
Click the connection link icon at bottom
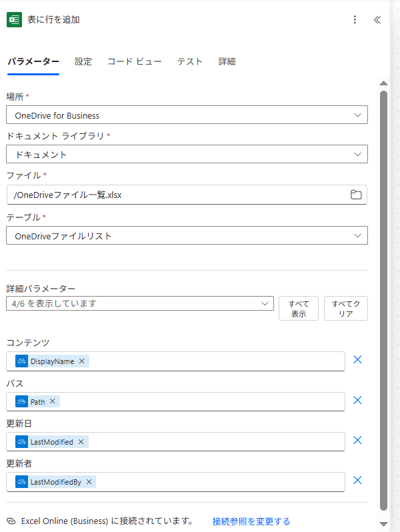tap(11, 521)
